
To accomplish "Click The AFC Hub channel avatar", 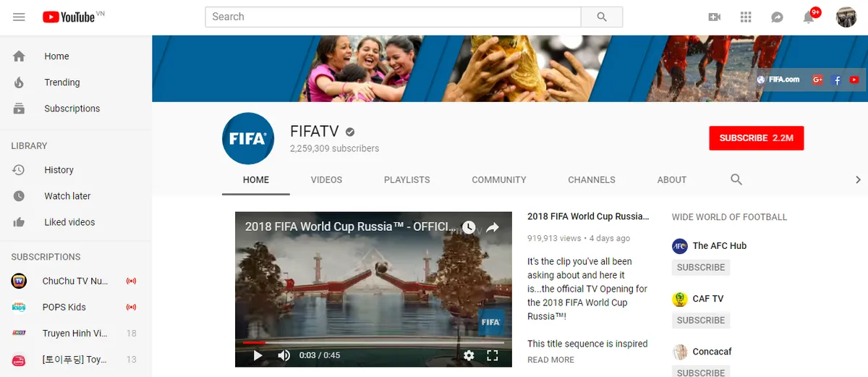I will [x=679, y=246].
